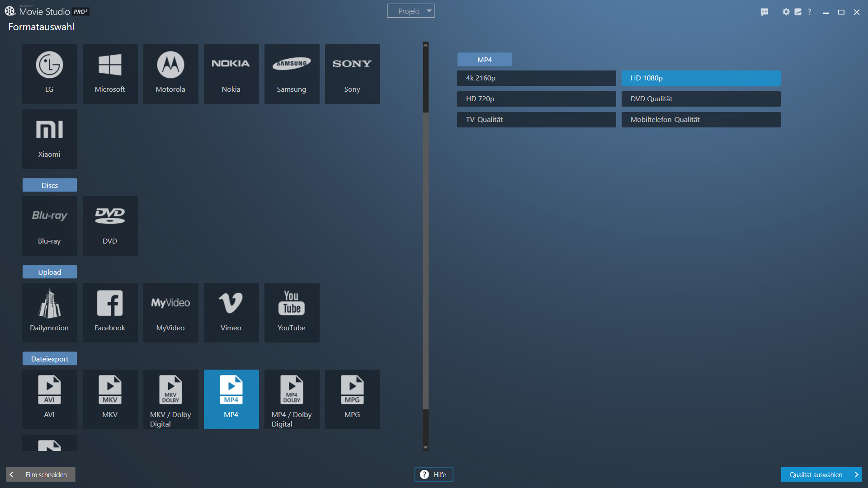The width and height of the screenshot is (868, 488).
Task: Choose the HD 720p quality option
Action: click(536, 99)
